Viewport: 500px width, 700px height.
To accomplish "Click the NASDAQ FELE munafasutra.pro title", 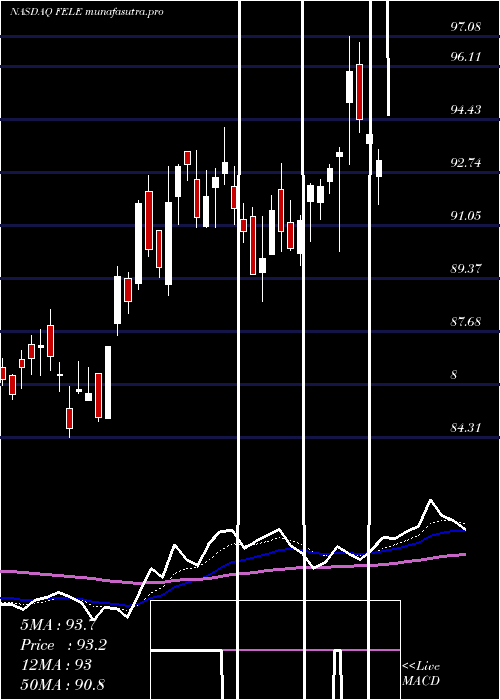I will tap(87, 12).
